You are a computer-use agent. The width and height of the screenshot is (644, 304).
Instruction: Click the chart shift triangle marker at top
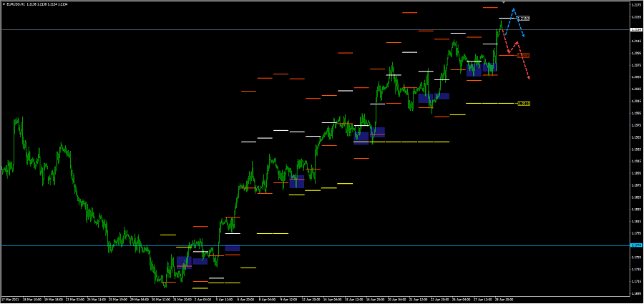pos(503,2)
